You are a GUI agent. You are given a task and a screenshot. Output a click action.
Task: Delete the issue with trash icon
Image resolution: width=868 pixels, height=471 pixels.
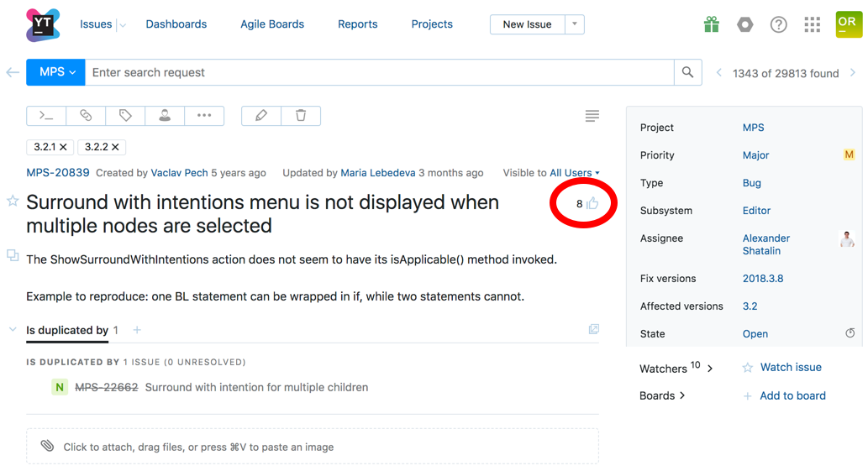[301, 116]
